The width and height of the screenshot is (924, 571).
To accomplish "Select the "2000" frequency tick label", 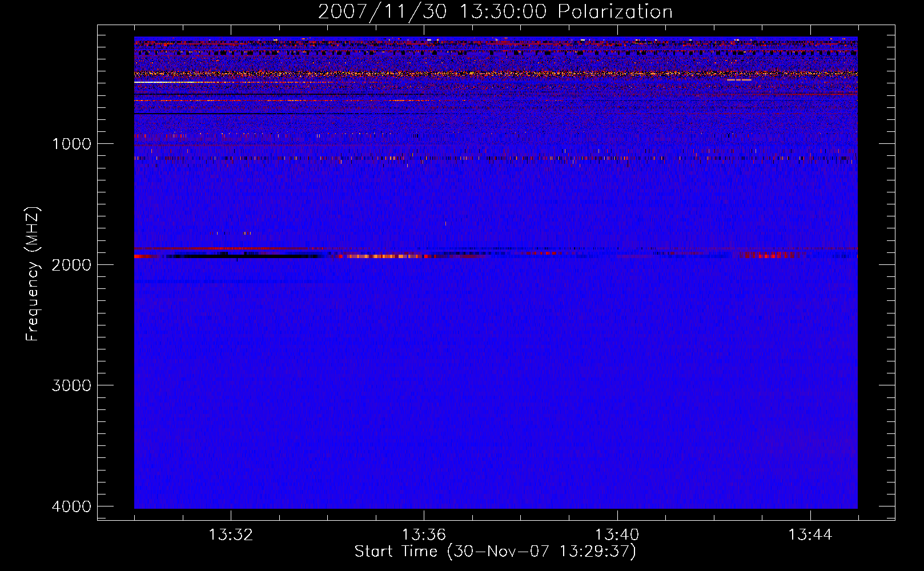I will pos(71,264).
